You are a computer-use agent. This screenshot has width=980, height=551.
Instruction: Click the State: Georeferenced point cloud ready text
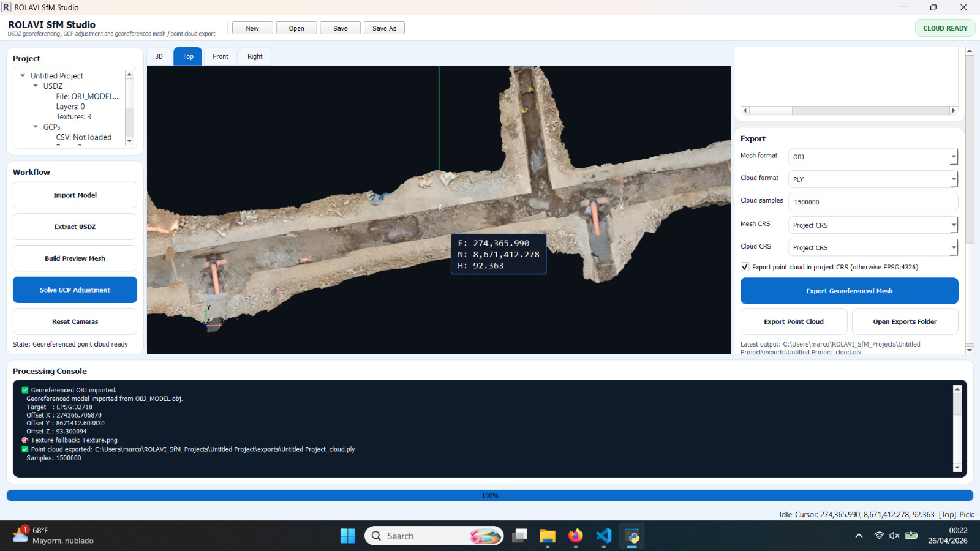[70, 344]
